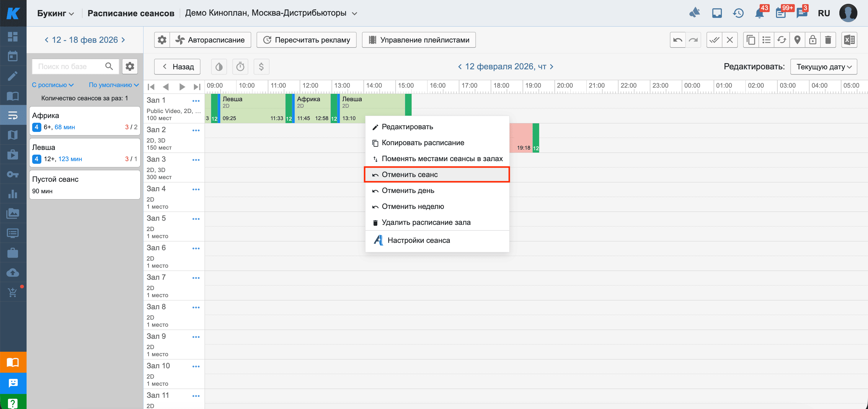
Task: Click the undo arrow icon
Action: pos(678,40)
